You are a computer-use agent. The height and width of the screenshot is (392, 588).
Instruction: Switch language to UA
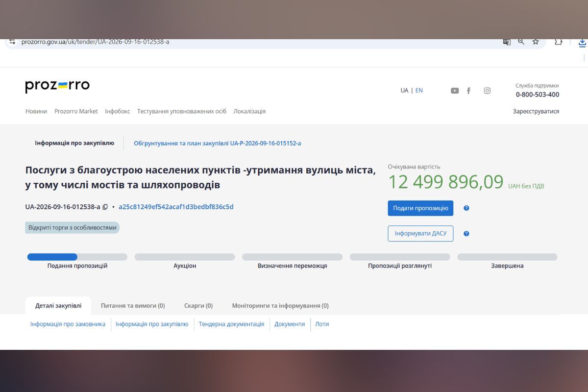tap(404, 91)
